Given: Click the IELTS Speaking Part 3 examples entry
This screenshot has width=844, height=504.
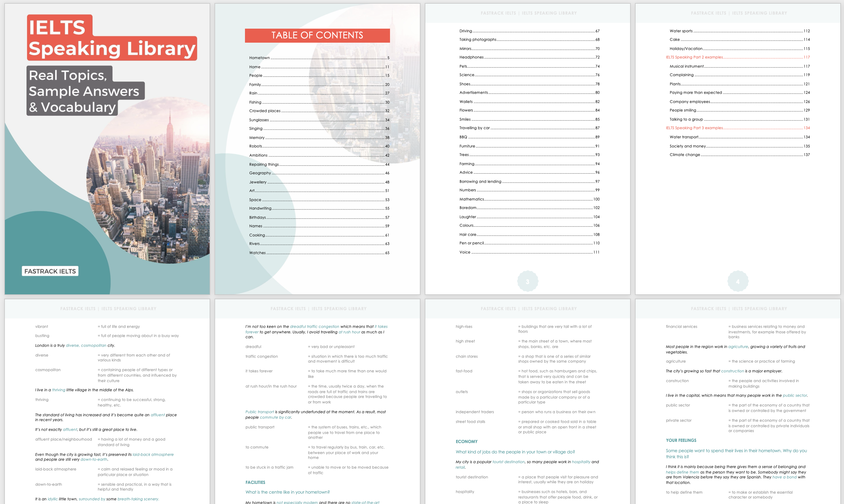Looking at the screenshot, I should pos(737,128).
